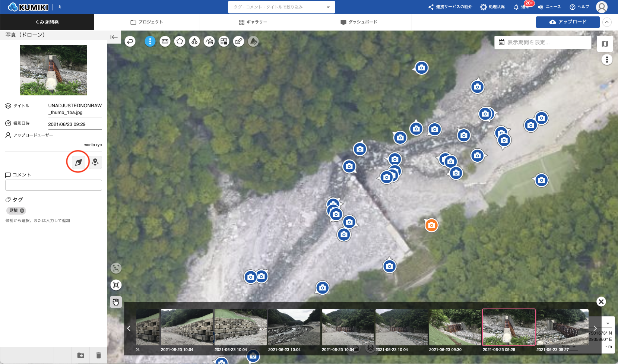Click the compass direction button circled in red
Viewport: 618px width, 364px height.
(x=78, y=162)
